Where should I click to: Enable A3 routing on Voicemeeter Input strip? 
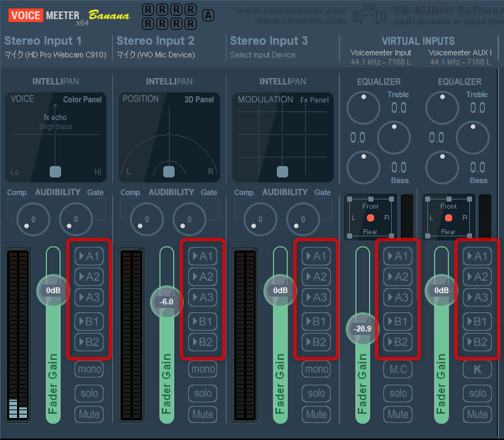click(398, 297)
